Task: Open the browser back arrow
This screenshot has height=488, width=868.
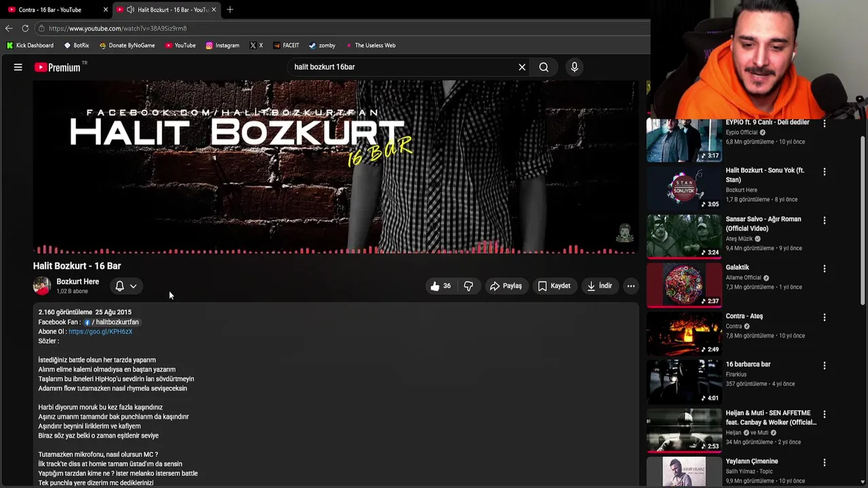Action: tap(9, 28)
